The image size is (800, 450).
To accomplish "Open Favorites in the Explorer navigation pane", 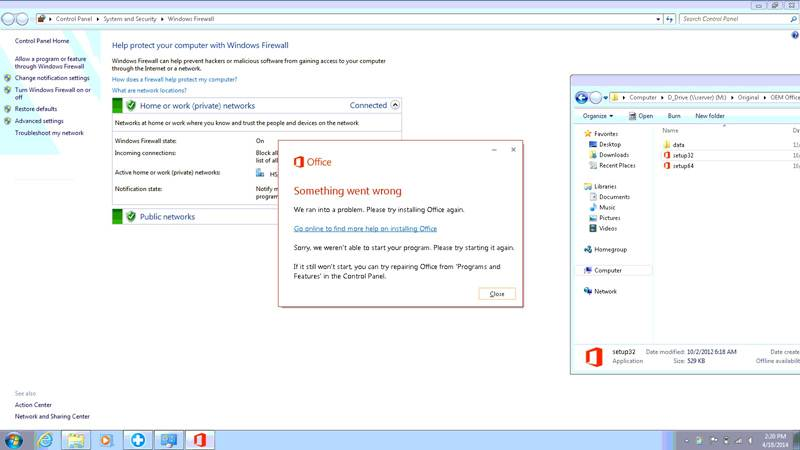I will [x=606, y=134].
